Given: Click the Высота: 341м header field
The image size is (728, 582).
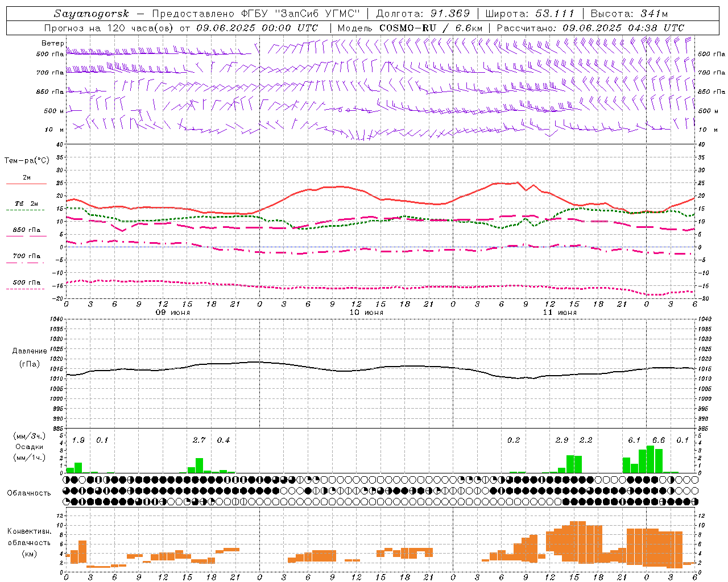Looking at the screenshot, I should pos(629,14).
